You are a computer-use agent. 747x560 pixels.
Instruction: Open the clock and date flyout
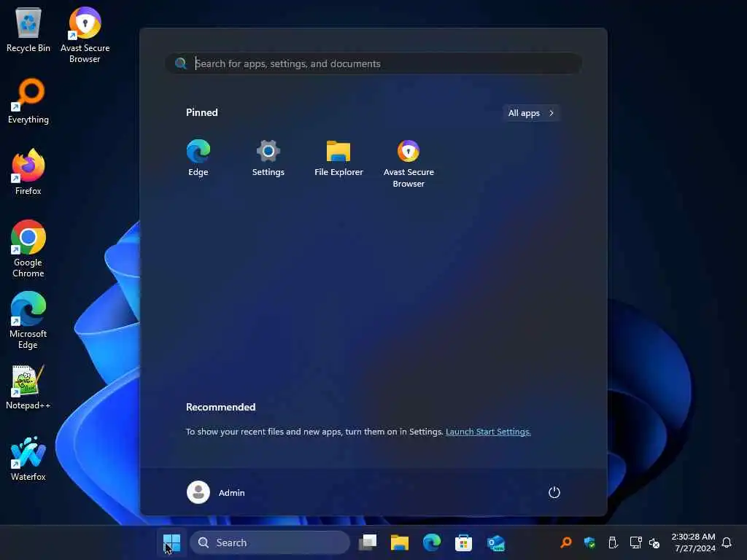693,542
